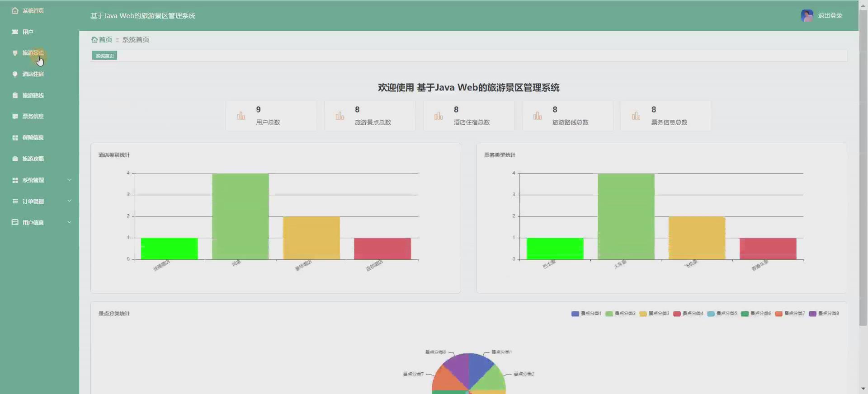Image resolution: width=868 pixels, height=394 pixels.
Task: Toggle 景点分类7 legend entry
Action: pos(790,314)
